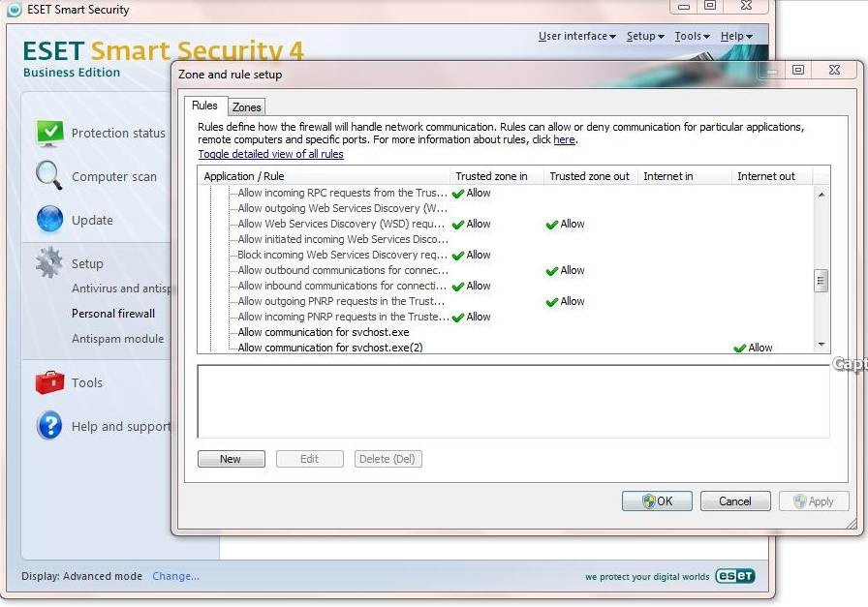Viewport: 868px width, 607px height.
Task: Click the Protection status checkmark monitor icon
Action: click(x=49, y=133)
